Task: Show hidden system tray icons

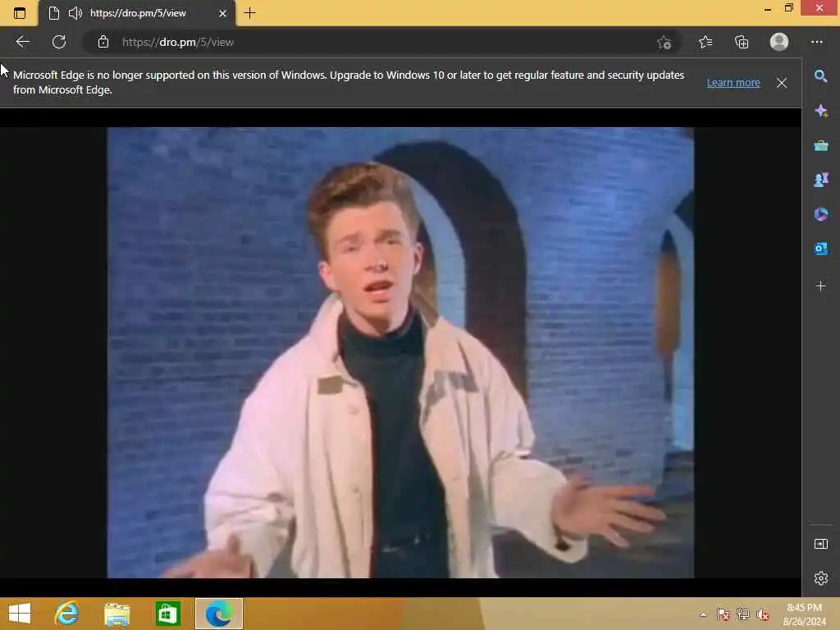Action: [703, 614]
